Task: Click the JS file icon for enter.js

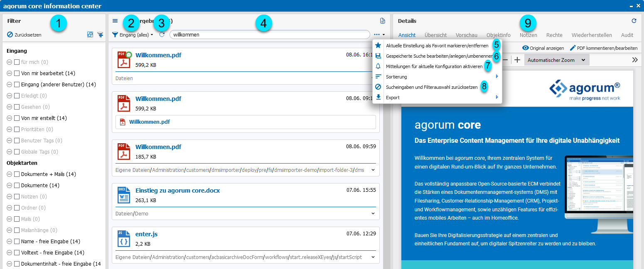Action: (x=123, y=239)
